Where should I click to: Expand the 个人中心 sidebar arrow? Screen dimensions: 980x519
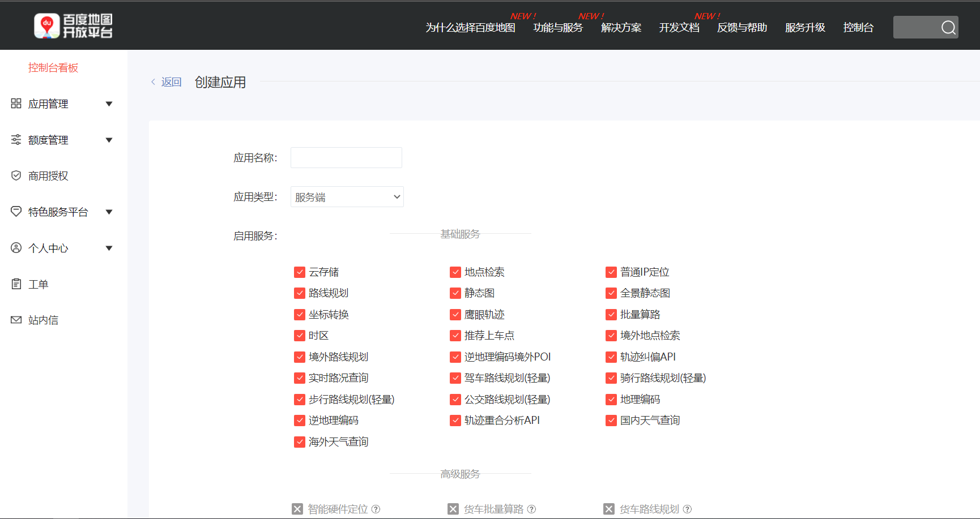[x=109, y=248]
